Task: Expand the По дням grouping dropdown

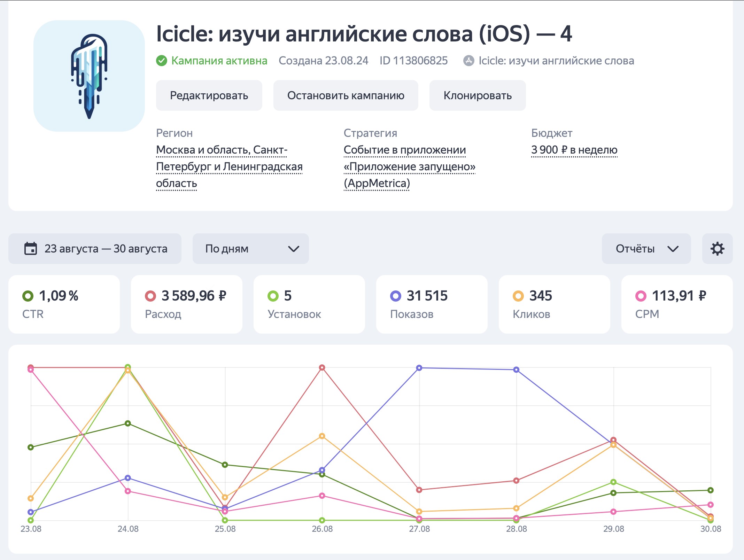Action: (x=251, y=249)
